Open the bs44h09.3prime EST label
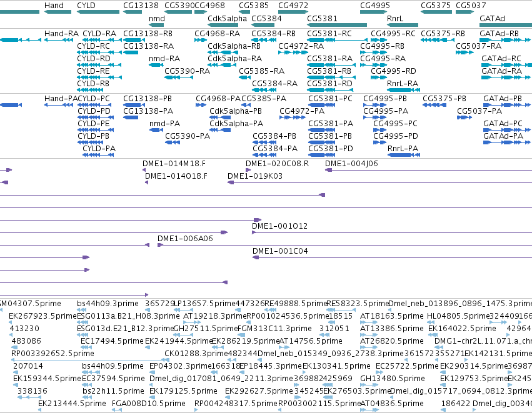 click(x=108, y=304)
